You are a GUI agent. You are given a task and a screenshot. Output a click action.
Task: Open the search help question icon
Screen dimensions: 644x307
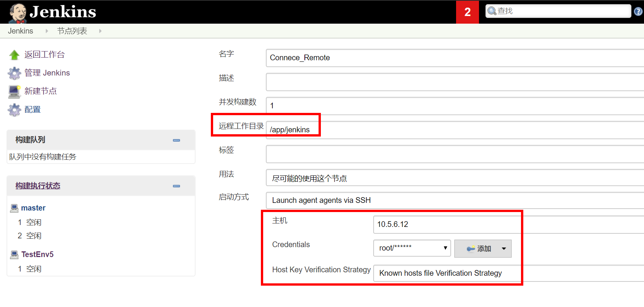pos(638,11)
